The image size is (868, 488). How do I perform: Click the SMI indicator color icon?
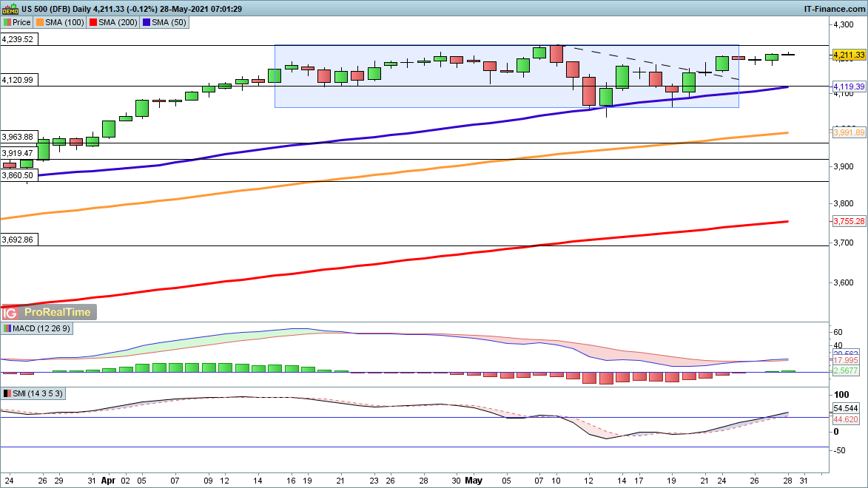7,394
